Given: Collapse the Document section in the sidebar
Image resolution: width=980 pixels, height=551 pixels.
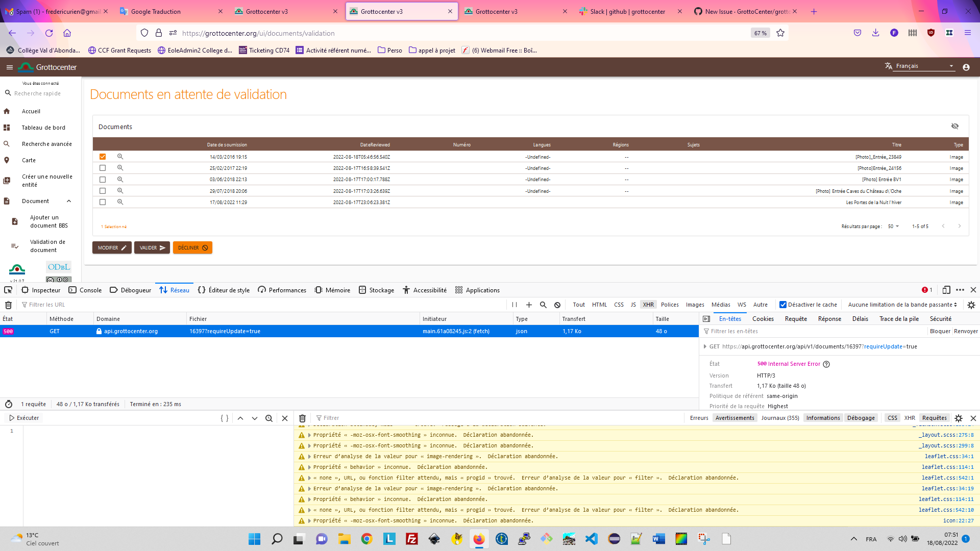Looking at the screenshot, I should 69,201.
